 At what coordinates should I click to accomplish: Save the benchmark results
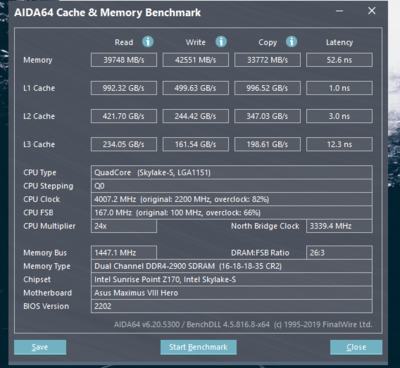click(40, 347)
